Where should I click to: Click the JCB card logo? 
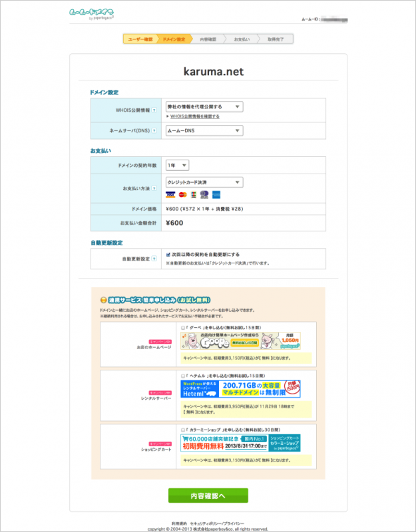(x=194, y=195)
